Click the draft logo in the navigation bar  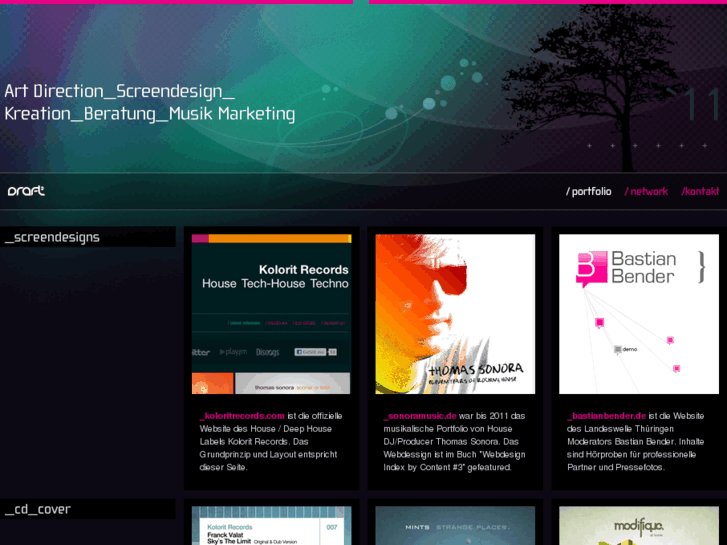pyautogui.click(x=26, y=191)
